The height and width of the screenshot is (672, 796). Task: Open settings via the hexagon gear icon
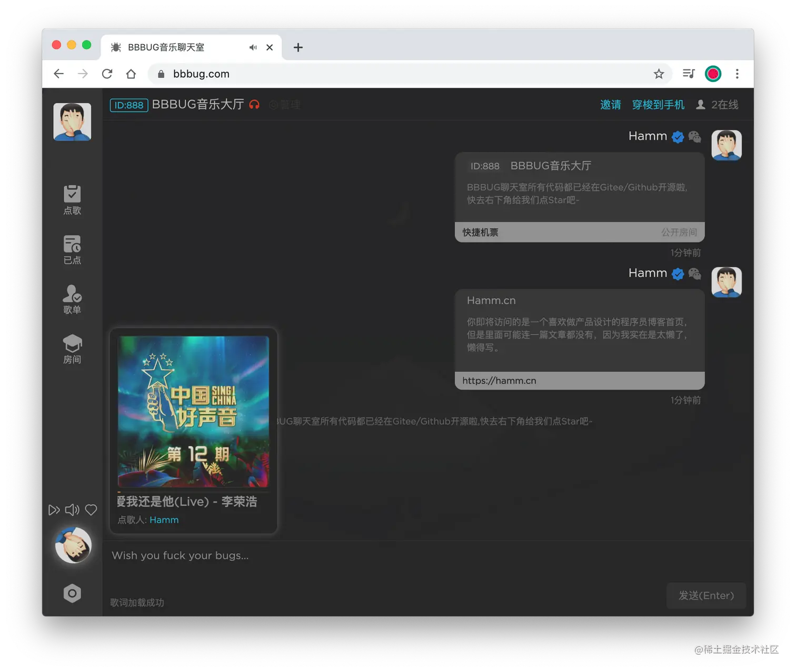click(72, 594)
